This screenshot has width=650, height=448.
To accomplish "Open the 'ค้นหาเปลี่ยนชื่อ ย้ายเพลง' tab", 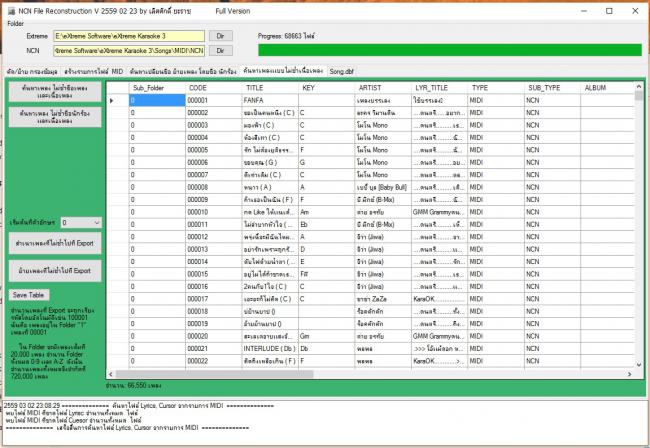I will [183, 71].
